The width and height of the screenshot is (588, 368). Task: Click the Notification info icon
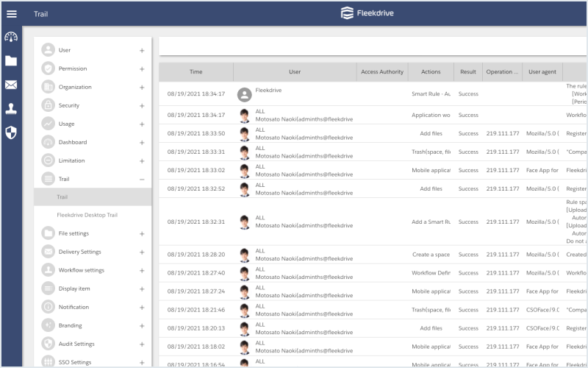coord(48,307)
